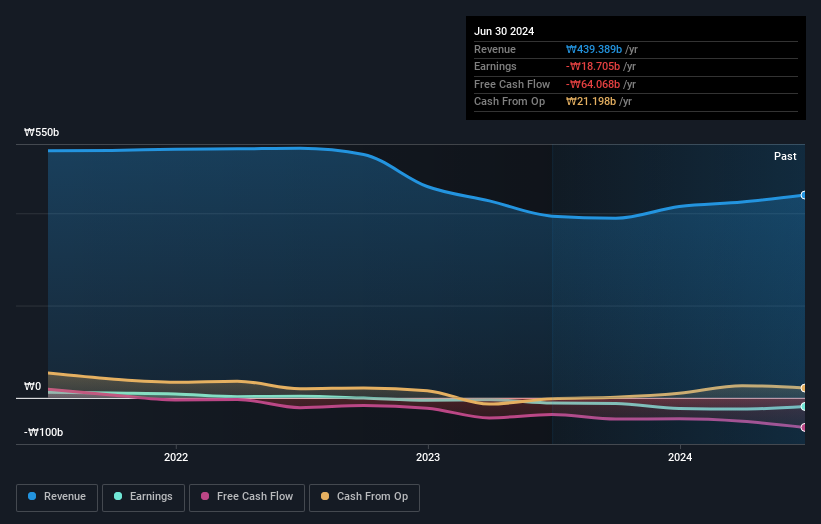Click the Past label on chart
This screenshot has width=821, height=524.
tap(785, 157)
